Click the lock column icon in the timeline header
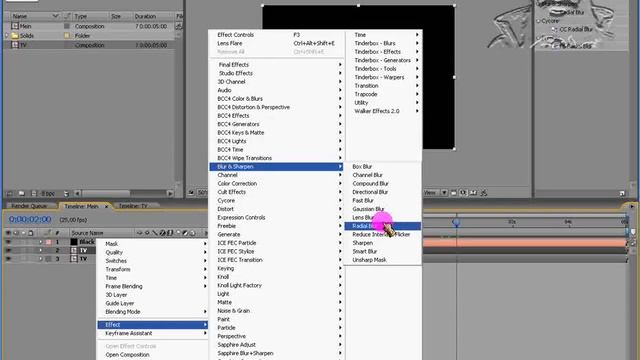 (31, 233)
